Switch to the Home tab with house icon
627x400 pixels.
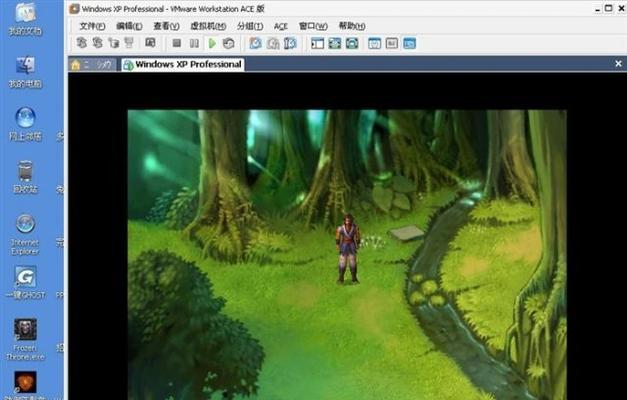[92, 65]
